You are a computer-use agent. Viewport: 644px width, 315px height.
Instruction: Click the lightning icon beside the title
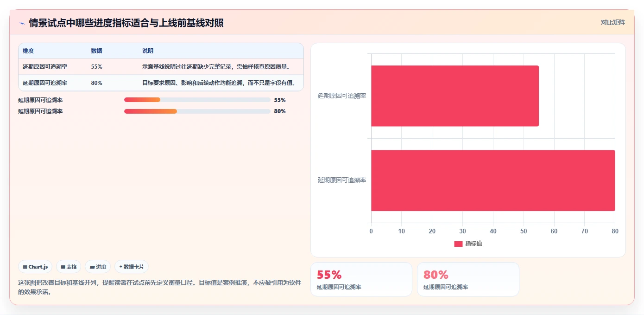click(22, 23)
